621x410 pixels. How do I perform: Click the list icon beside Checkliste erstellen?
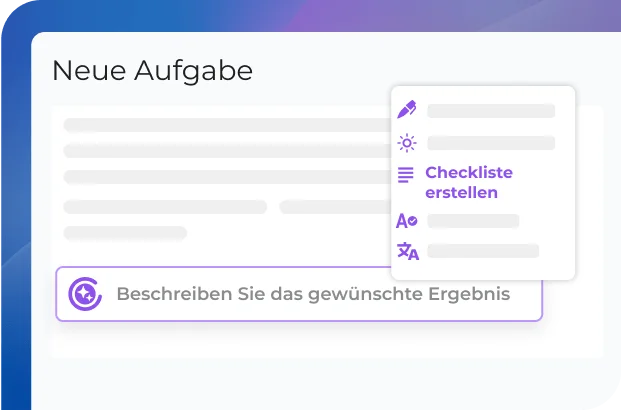tap(406, 174)
